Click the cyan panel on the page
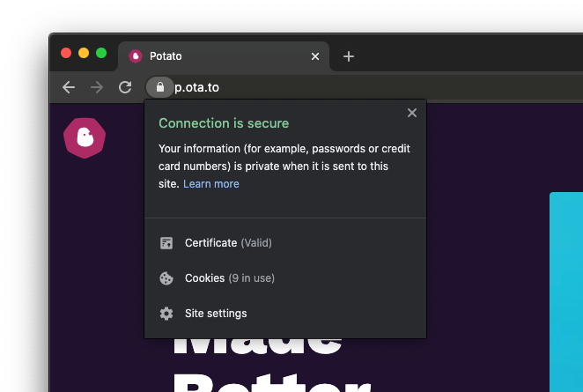 pos(565,291)
